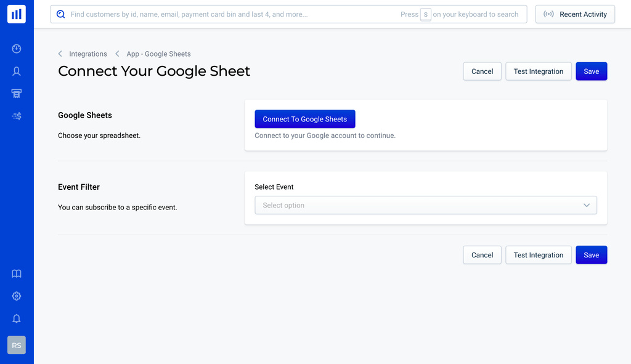Click the Select Event dropdown chevron arrow
Viewport: 631px width, 364px height.
coord(587,205)
